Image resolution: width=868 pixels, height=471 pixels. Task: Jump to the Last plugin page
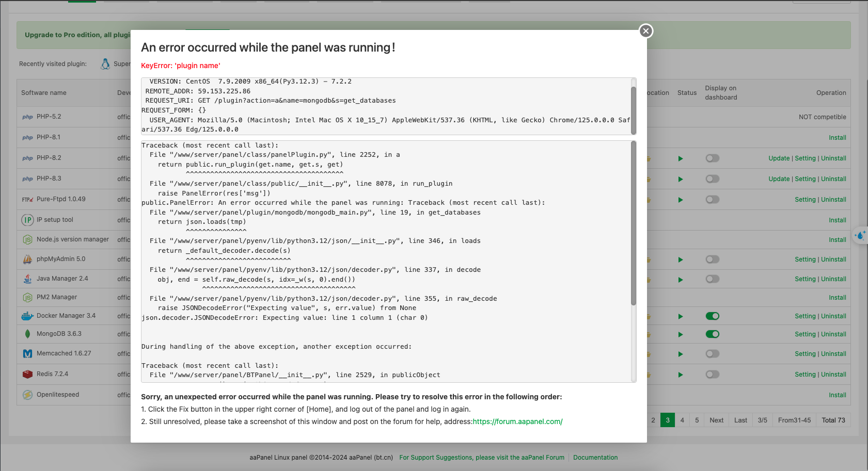point(740,420)
